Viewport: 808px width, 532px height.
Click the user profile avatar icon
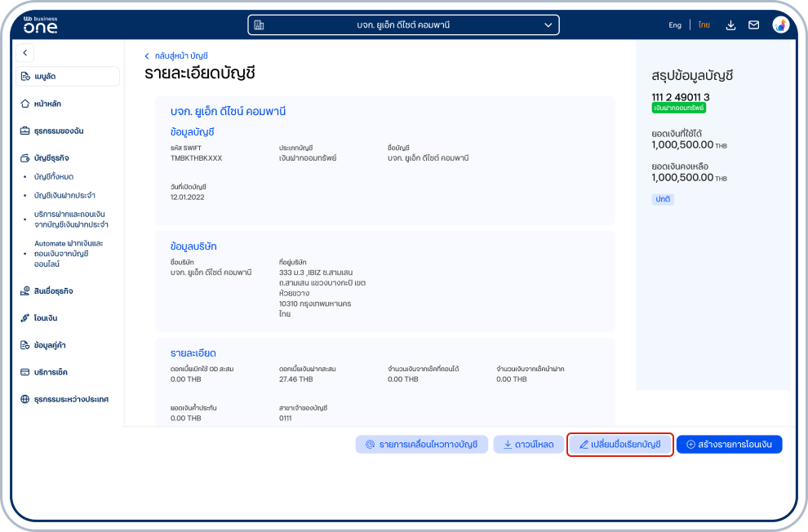780,25
